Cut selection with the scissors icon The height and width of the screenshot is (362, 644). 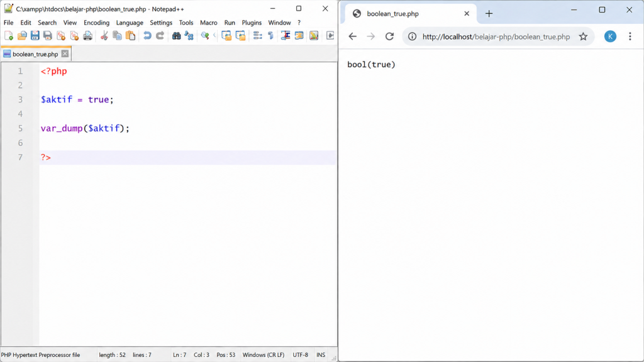[104, 36]
